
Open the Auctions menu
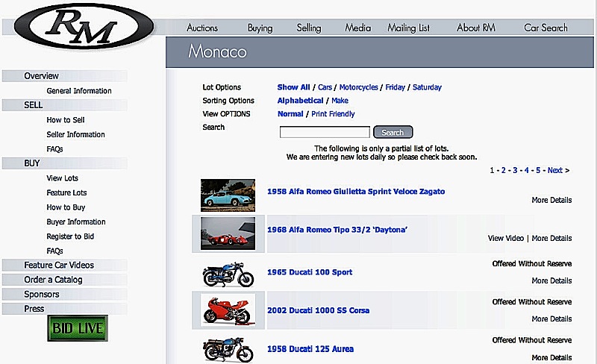(x=202, y=28)
